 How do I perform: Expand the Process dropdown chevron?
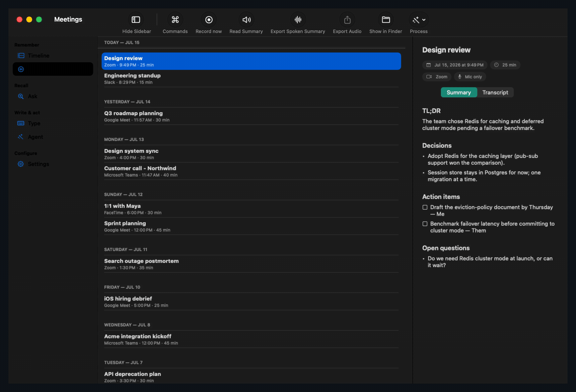[x=424, y=20]
